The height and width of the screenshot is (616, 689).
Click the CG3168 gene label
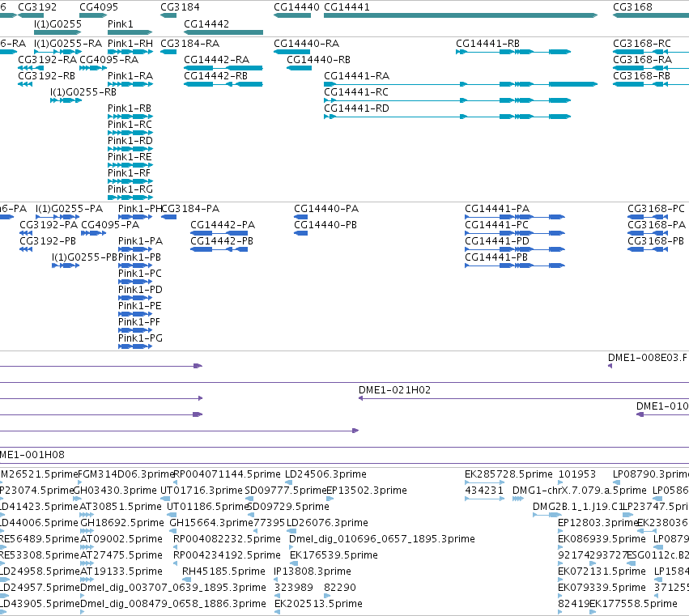[632, 7]
